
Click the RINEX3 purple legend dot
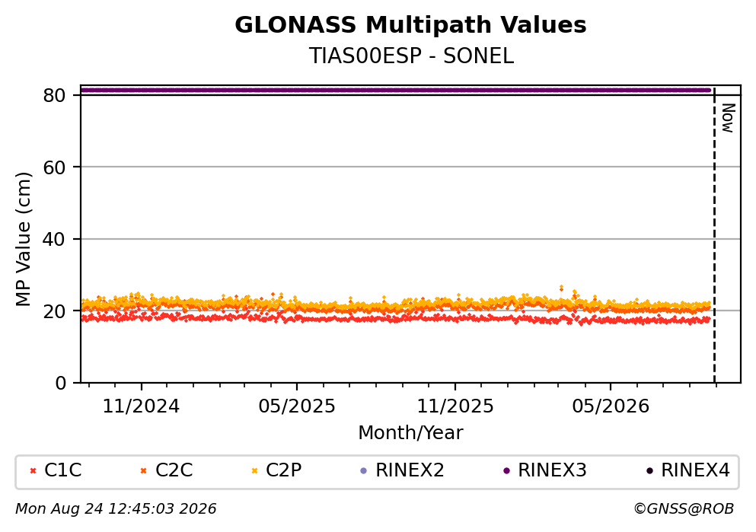[x=506, y=471]
